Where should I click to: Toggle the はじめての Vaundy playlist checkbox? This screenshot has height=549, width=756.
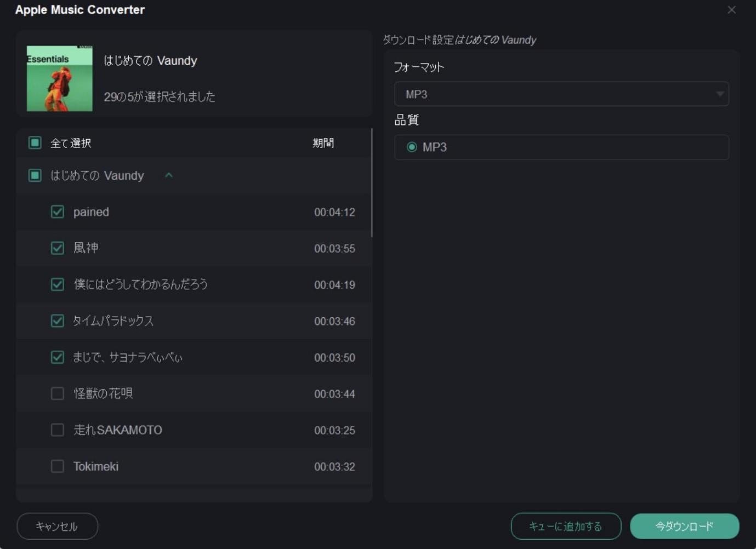35,175
